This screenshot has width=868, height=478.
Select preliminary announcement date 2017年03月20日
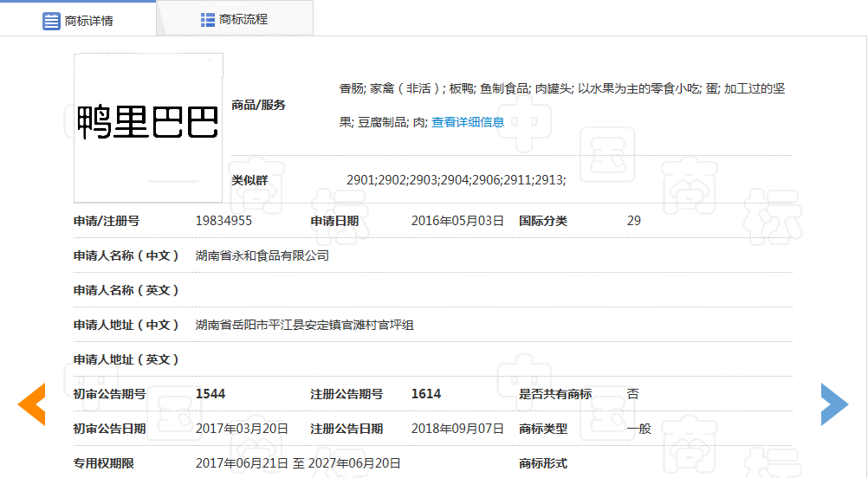(x=242, y=429)
